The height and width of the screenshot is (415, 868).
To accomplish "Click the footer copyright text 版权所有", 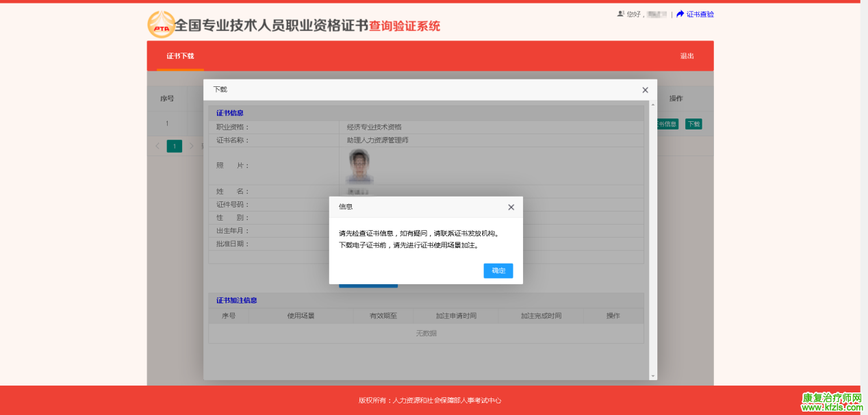I will click(x=429, y=401).
